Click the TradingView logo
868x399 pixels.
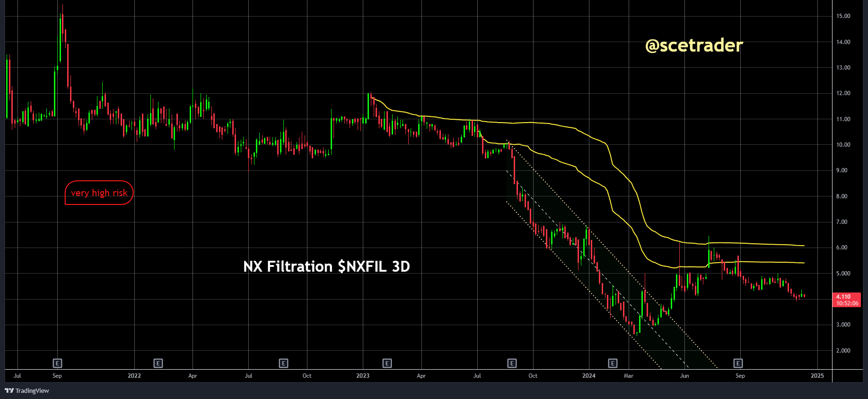tap(27, 390)
